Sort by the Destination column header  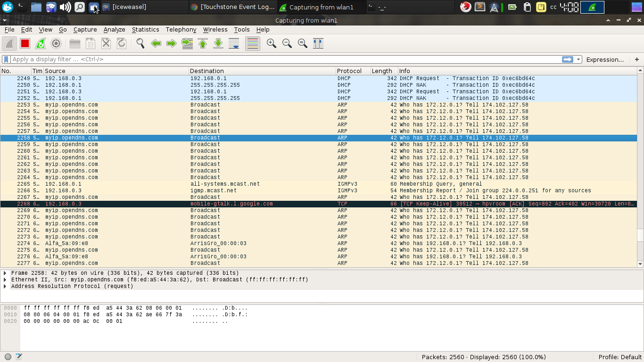tap(262, 71)
